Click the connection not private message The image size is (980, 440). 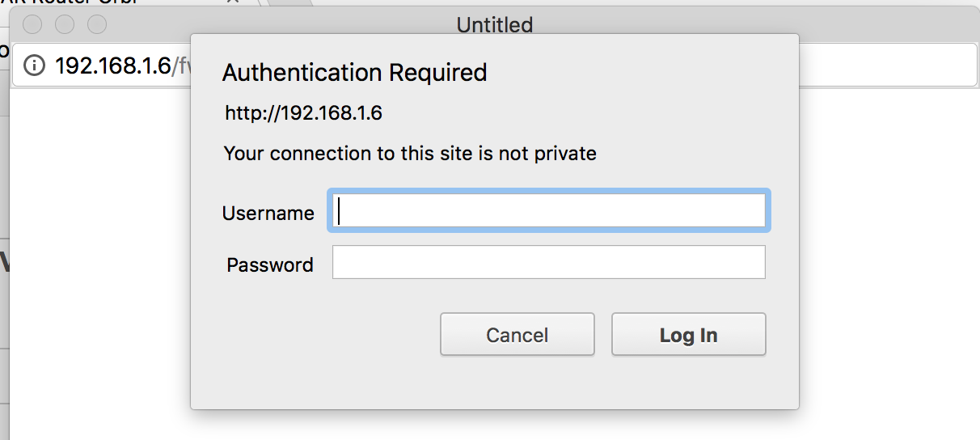[x=410, y=153]
